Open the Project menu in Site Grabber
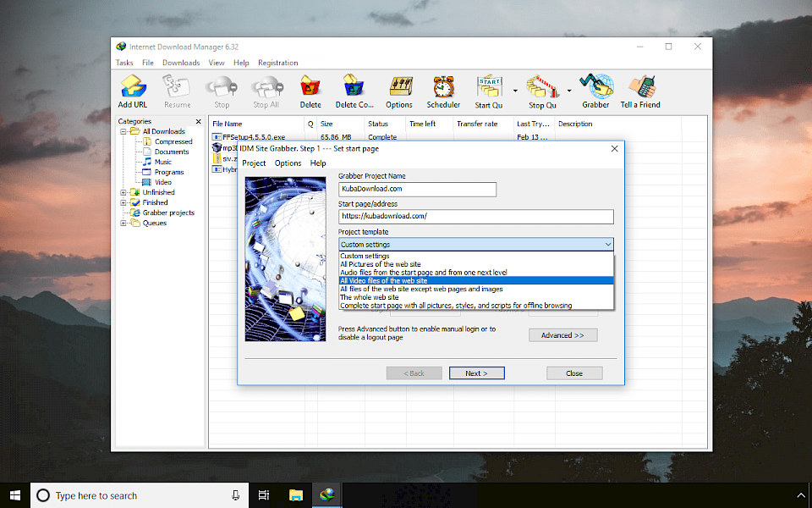Viewport: 812px width, 508px height. (254, 163)
